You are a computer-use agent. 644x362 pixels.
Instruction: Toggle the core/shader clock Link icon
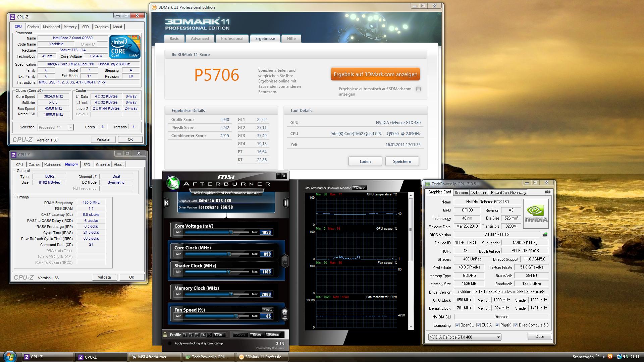pyautogui.click(x=284, y=260)
